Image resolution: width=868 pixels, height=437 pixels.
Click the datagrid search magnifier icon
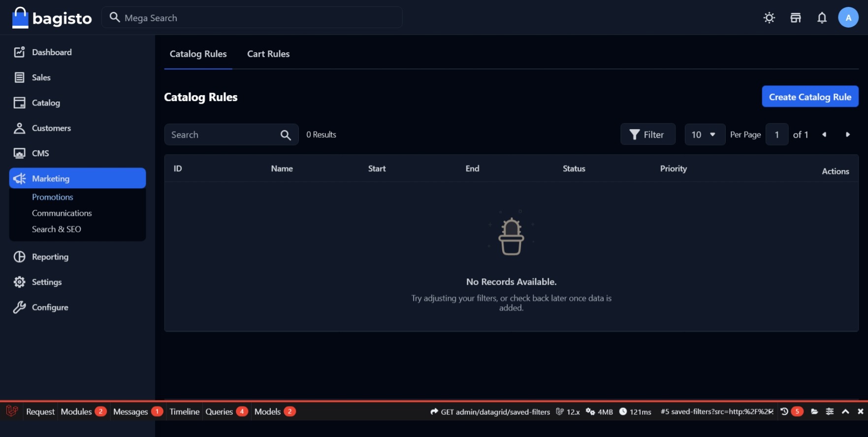(286, 135)
